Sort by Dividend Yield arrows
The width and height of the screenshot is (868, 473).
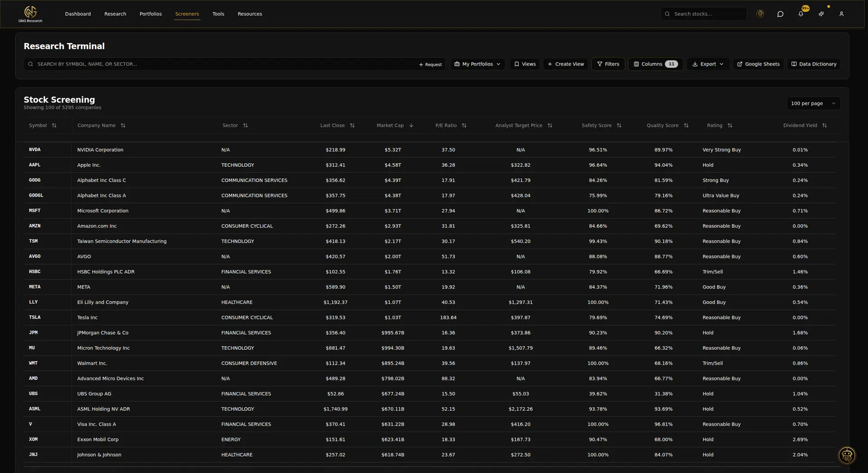tap(824, 126)
